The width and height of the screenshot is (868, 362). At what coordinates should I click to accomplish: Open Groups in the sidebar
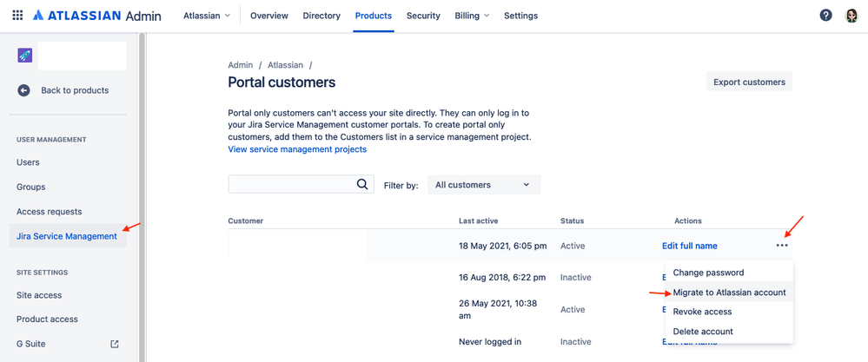pos(31,187)
